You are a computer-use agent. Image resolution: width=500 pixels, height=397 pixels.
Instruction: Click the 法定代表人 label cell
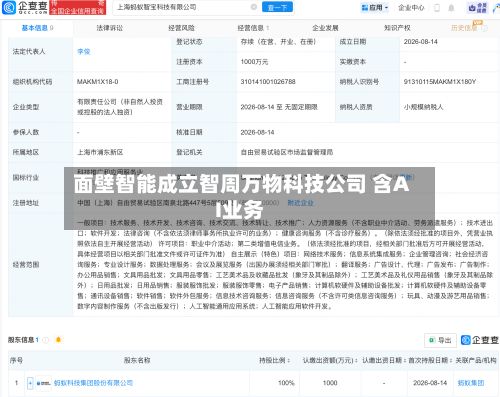pos(40,52)
